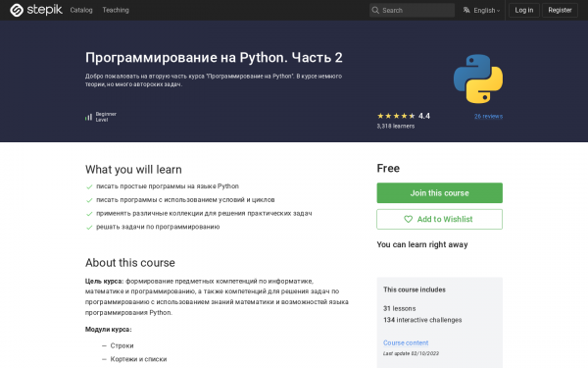Open the Course content link
Screen dimensions: 588x368
pos(406,342)
